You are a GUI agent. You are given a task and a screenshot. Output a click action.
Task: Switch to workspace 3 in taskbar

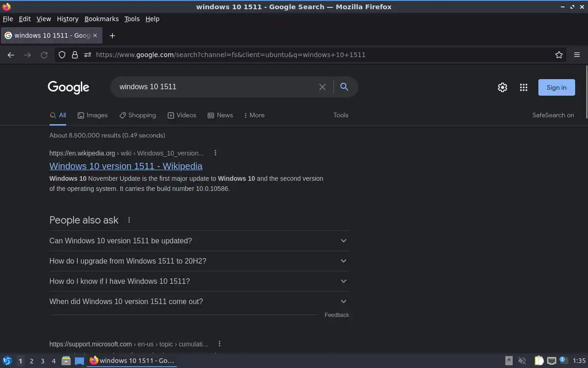point(42,361)
